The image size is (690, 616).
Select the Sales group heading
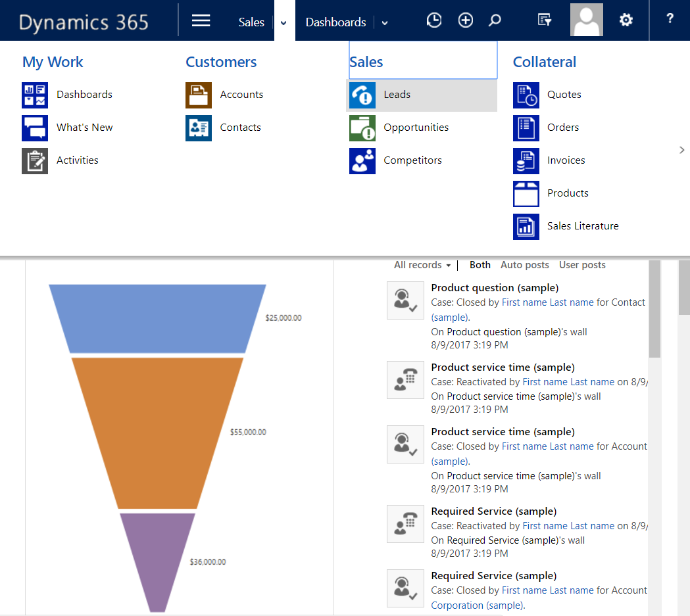[x=366, y=62]
